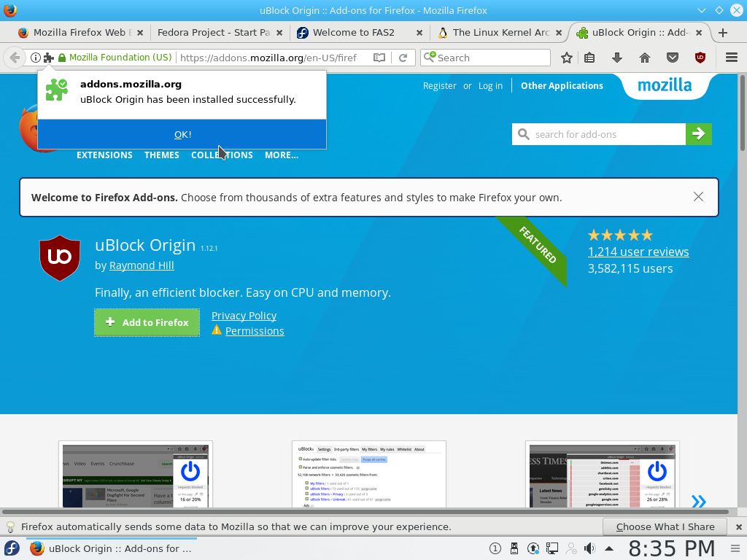Viewport: 747px width, 560px height.
Task: Expand hidden system tray icons with the up arrow
Action: [609, 548]
